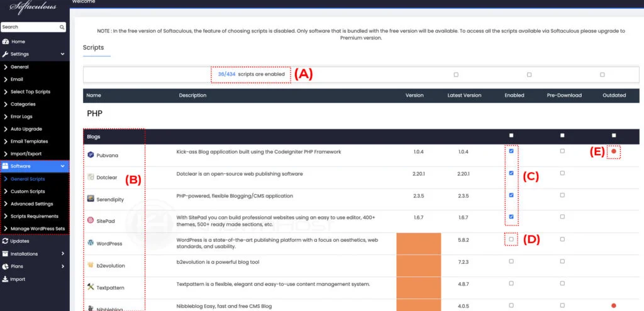
Task: Uncheck Serendipity's Enabled checkbox
Action: 511,195
